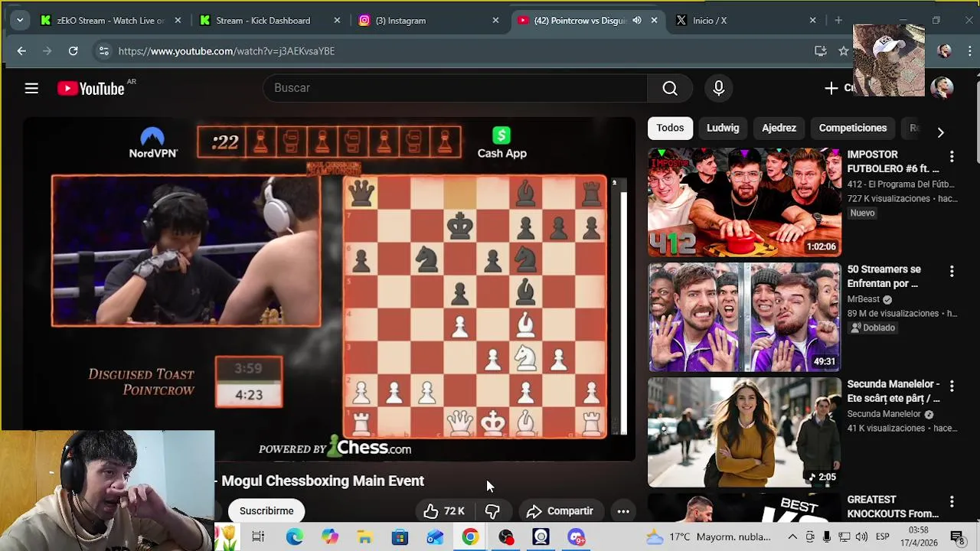Click ESP language indicator in tray
The width and height of the screenshot is (980, 551).
coord(882,537)
